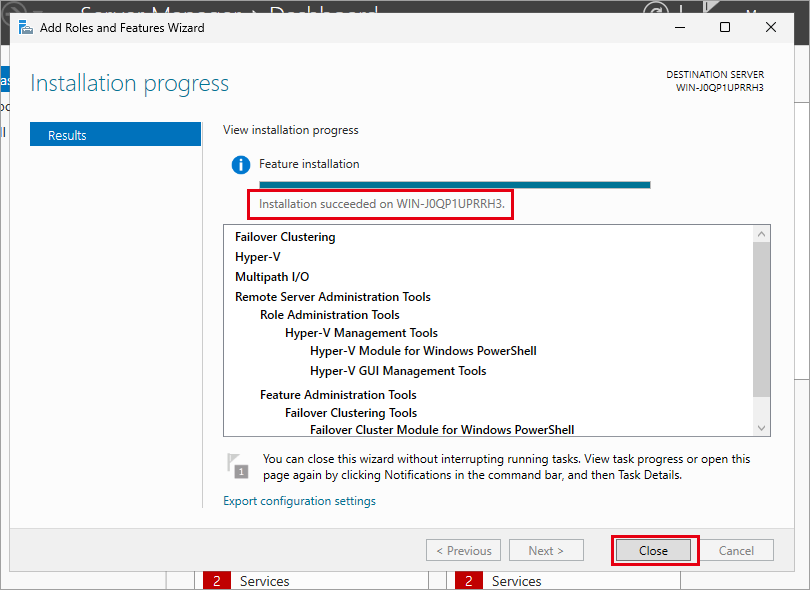810x590 pixels.
Task: Select Failover Clustering in the results list
Action: coord(285,237)
